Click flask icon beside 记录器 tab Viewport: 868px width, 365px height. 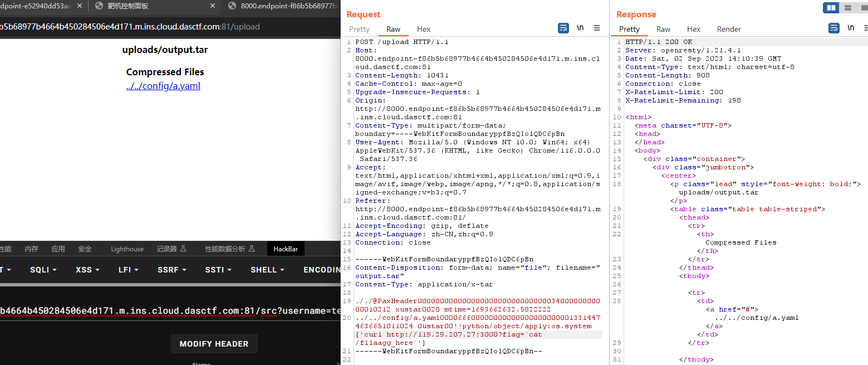click(183, 249)
